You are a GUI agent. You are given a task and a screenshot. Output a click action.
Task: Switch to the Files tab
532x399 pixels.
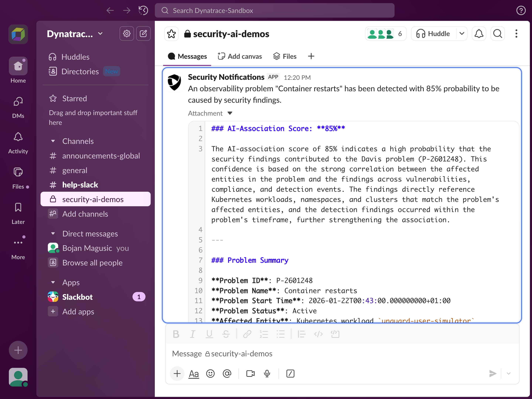pyautogui.click(x=285, y=56)
